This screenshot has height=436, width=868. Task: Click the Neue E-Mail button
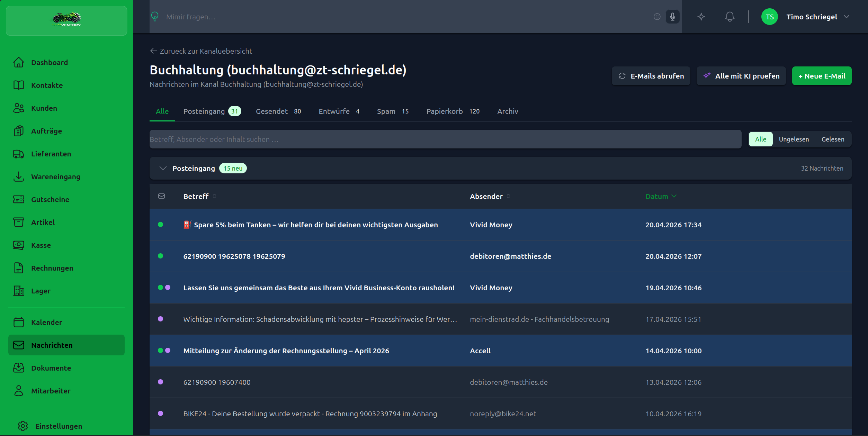click(821, 76)
